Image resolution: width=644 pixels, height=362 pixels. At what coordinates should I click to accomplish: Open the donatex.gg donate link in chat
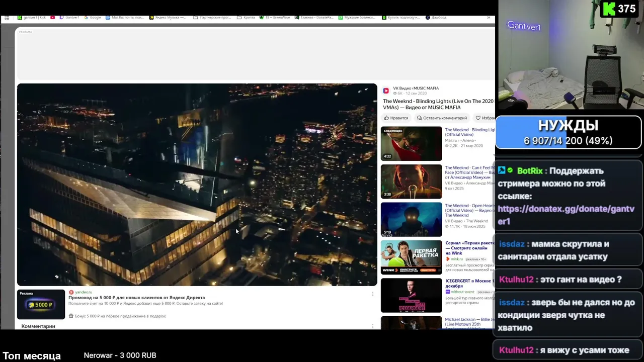(566, 215)
